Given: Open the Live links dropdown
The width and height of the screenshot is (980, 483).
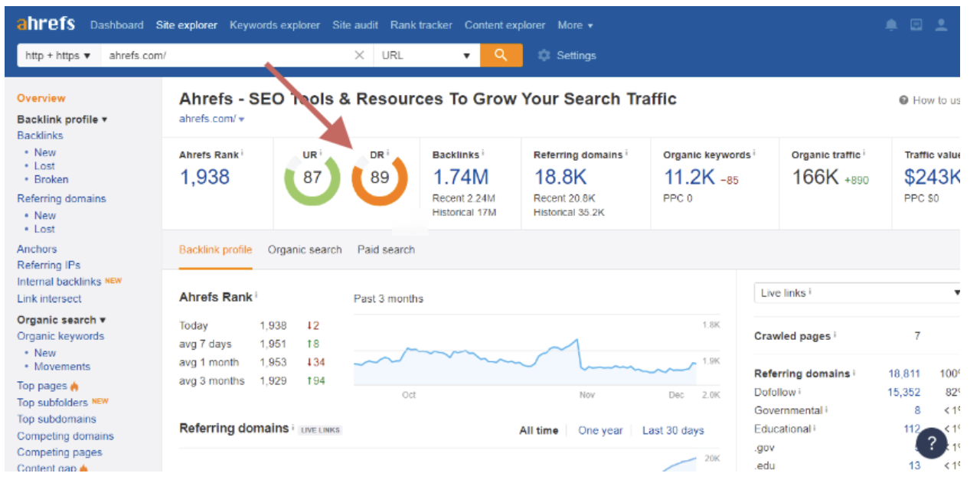Looking at the screenshot, I should [x=857, y=293].
